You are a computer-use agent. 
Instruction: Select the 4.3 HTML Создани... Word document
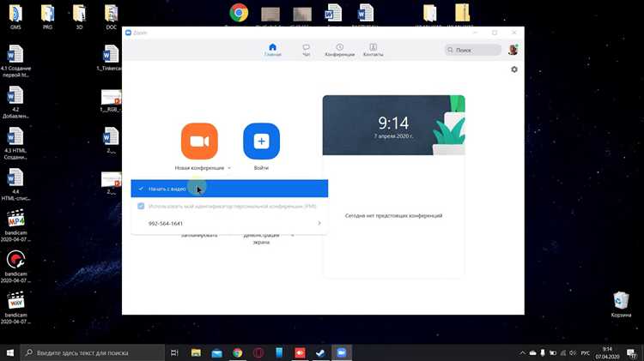[15, 143]
